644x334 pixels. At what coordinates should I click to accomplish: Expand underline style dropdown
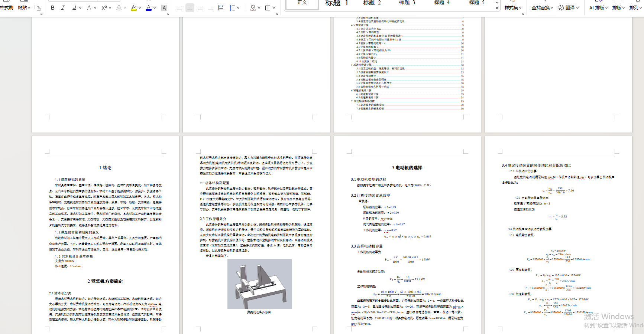pyautogui.click(x=80, y=8)
